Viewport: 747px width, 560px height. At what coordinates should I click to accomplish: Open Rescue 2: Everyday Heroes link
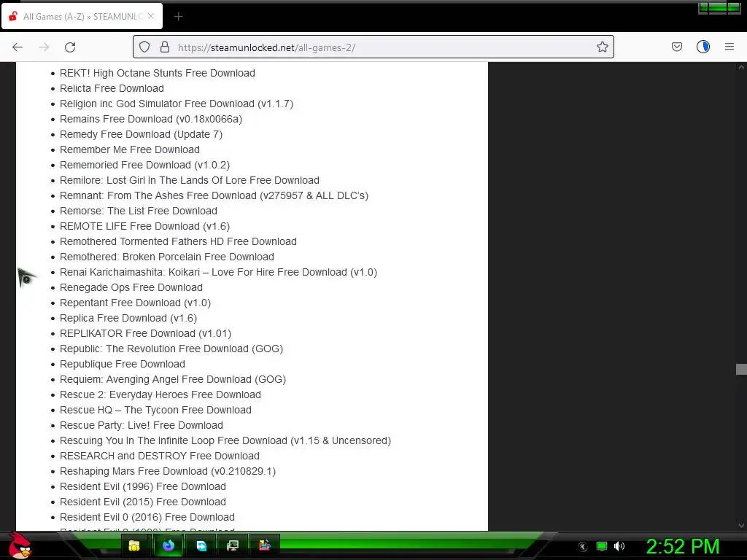pos(160,394)
